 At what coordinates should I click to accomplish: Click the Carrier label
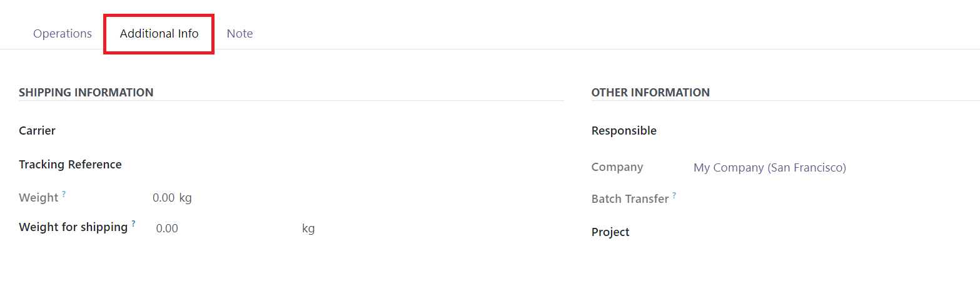click(x=37, y=131)
